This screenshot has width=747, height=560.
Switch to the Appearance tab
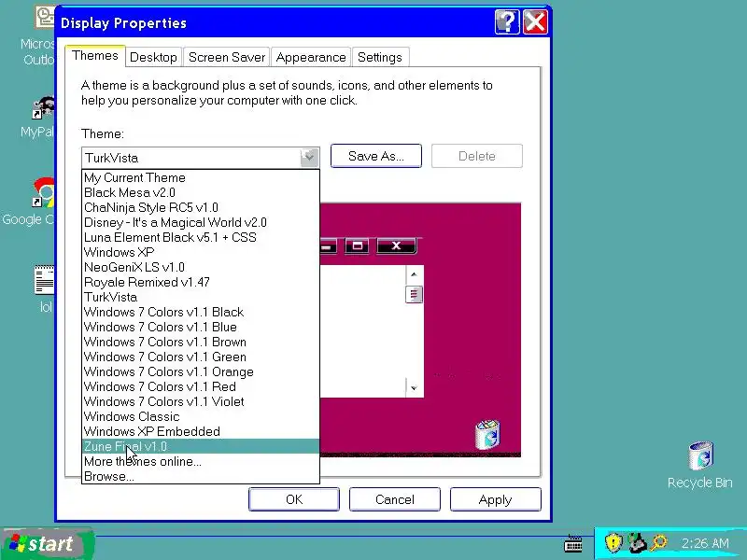pos(311,57)
